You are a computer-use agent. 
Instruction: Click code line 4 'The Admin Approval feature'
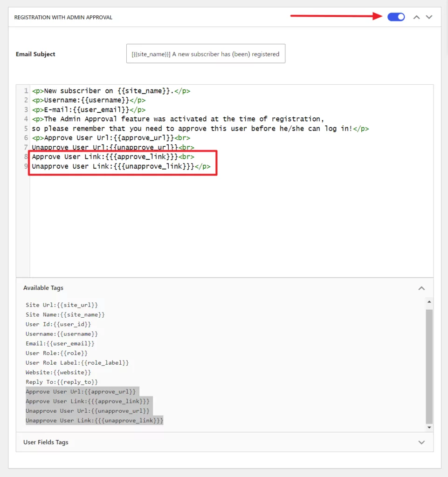[x=178, y=119]
